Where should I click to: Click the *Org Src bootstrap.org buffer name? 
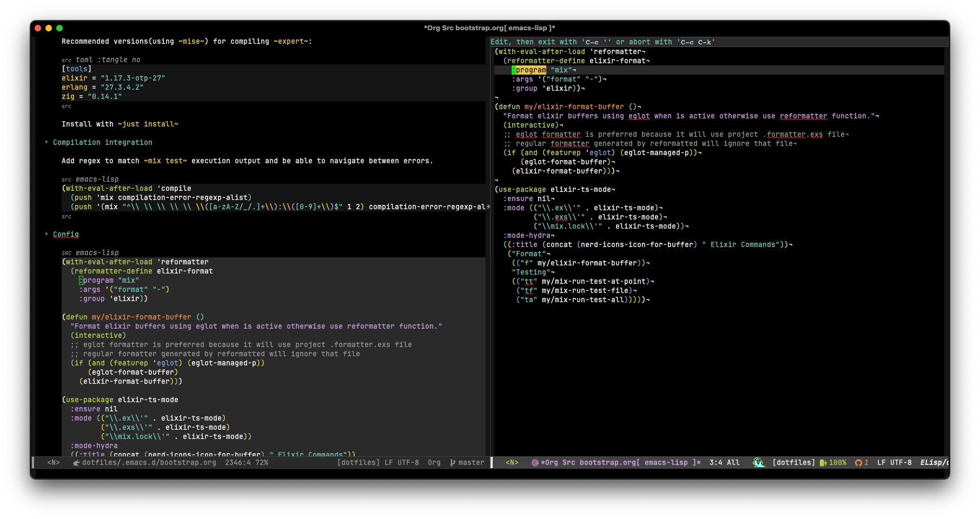(620, 463)
